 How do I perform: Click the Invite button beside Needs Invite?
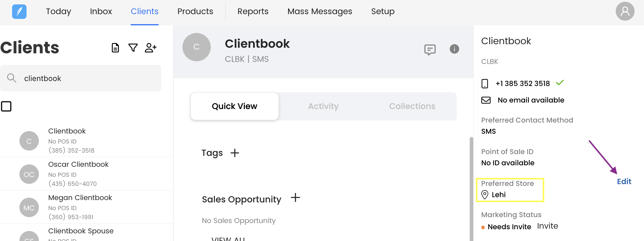click(547, 226)
